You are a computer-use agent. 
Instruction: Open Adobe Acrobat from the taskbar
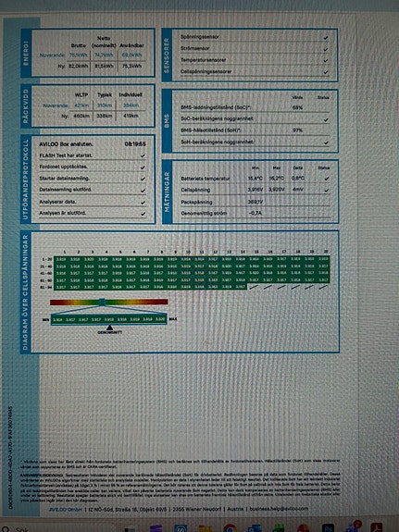(x=377, y=528)
